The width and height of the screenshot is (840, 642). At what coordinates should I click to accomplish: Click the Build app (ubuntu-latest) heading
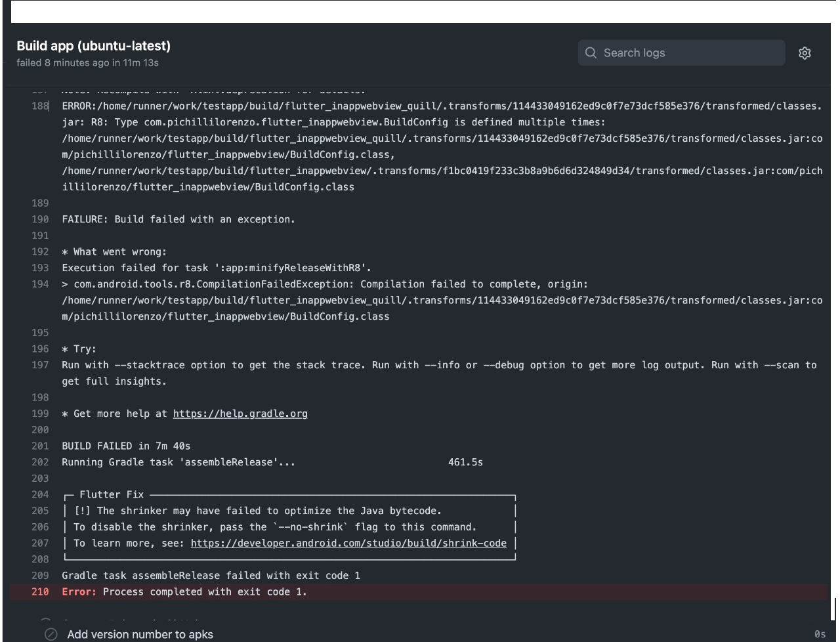(93, 46)
